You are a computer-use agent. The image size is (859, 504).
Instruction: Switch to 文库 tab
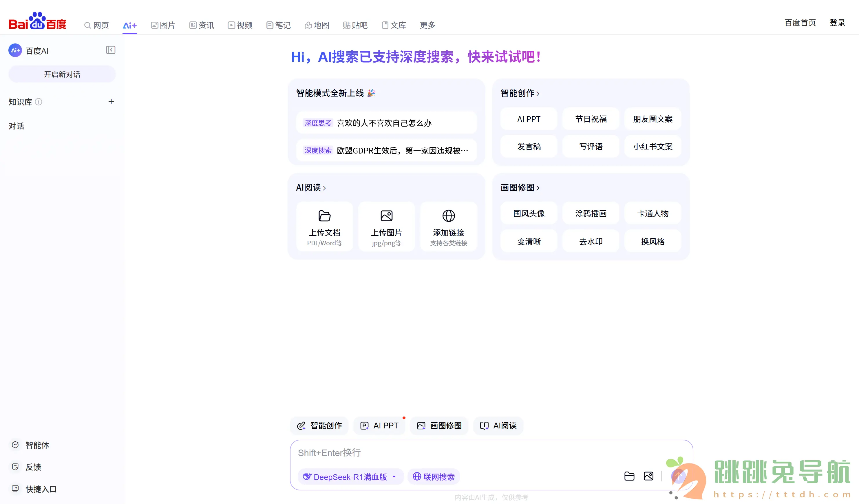point(394,25)
